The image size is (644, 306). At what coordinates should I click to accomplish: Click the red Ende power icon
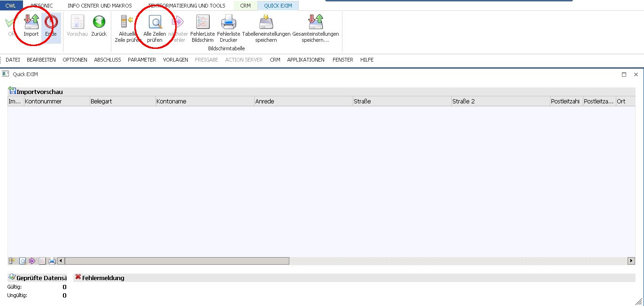click(x=51, y=23)
